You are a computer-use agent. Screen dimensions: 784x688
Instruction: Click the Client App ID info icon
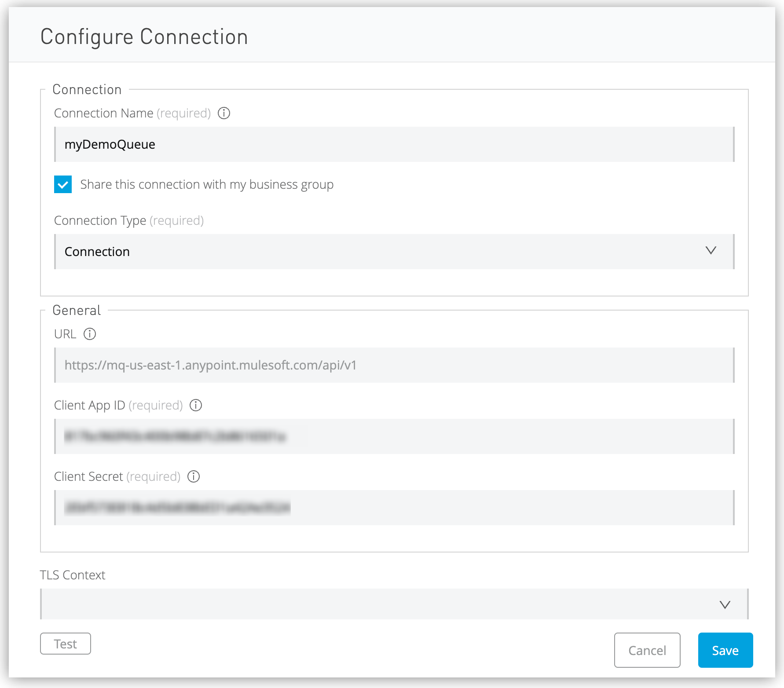(195, 405)
